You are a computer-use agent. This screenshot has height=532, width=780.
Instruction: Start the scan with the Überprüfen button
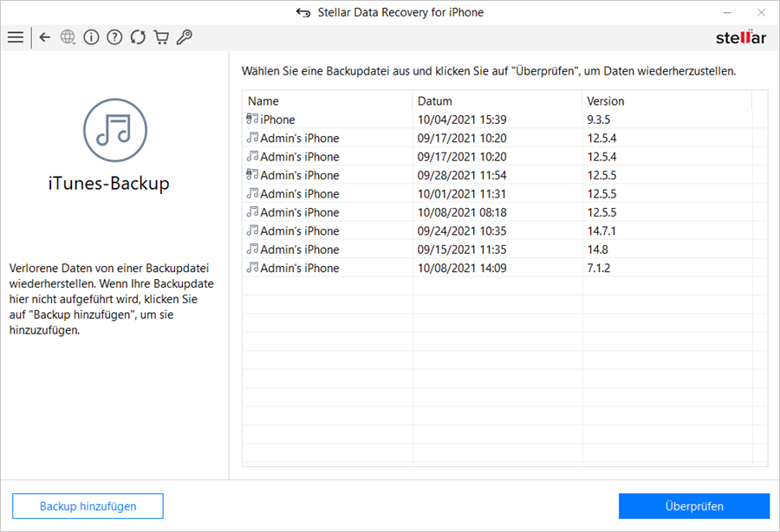(694, 506)
